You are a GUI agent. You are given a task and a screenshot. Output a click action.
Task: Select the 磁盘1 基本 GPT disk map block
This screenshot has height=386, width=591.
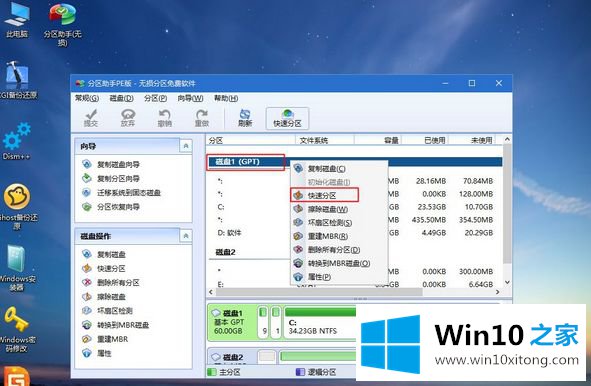231,322
